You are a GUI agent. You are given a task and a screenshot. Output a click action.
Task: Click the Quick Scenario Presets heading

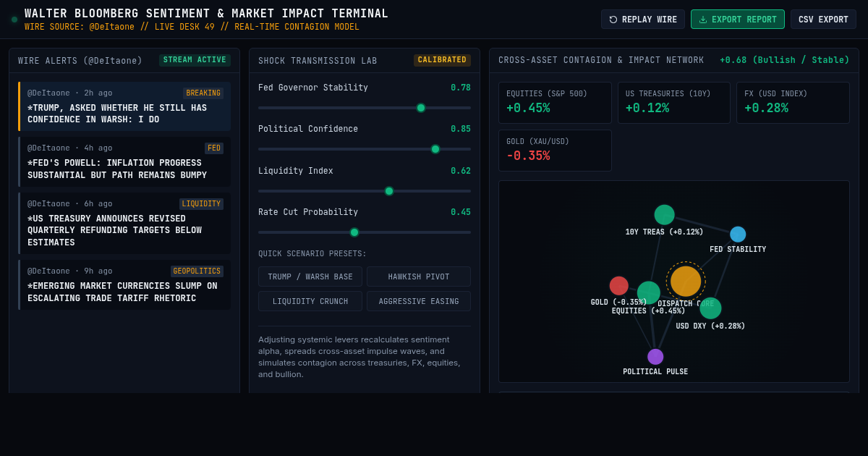312,254
